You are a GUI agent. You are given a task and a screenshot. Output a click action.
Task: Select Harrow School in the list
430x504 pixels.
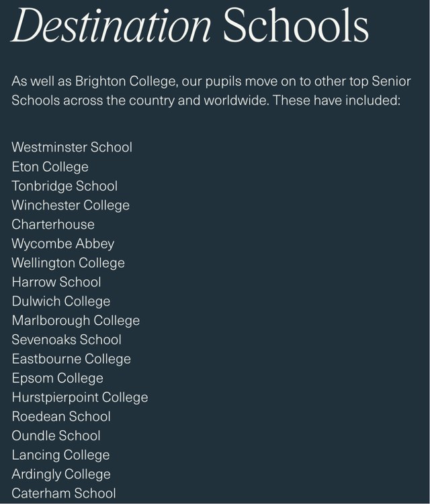[56, 282]
